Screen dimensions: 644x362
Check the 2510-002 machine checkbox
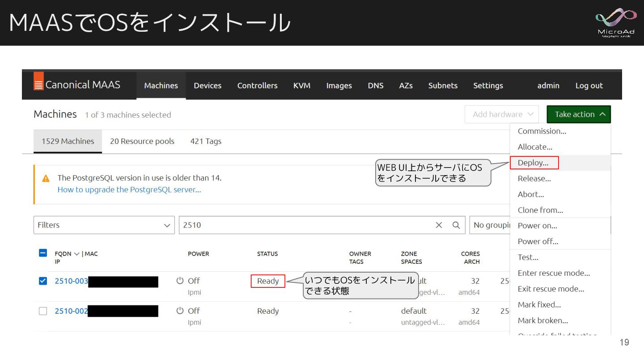pyautogui.click(x=43, y=311)
